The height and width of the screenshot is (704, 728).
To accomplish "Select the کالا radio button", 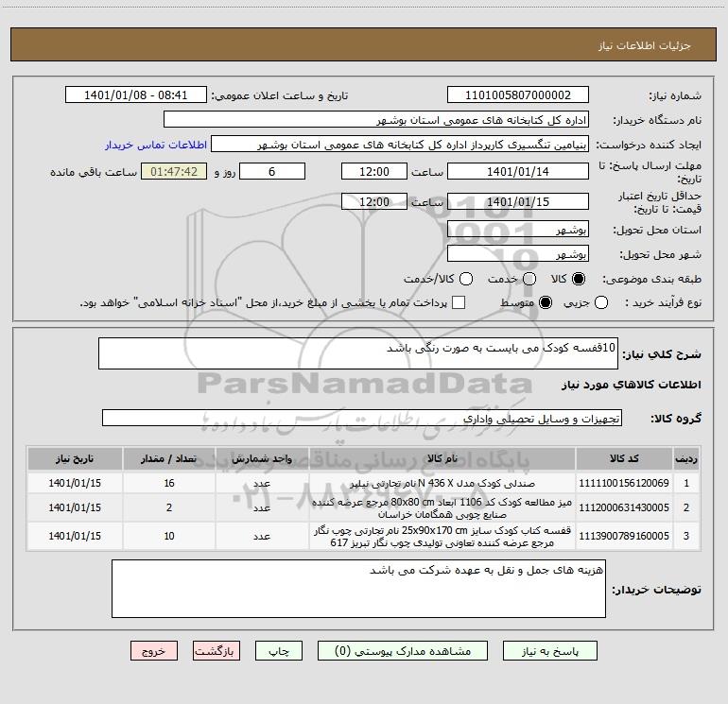I will coord(578,279).
